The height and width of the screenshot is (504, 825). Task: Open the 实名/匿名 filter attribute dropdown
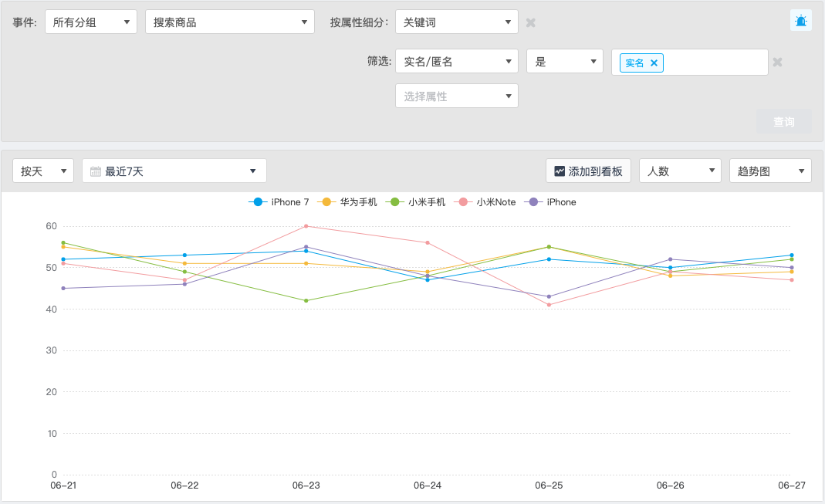click(x=457, y=62)
